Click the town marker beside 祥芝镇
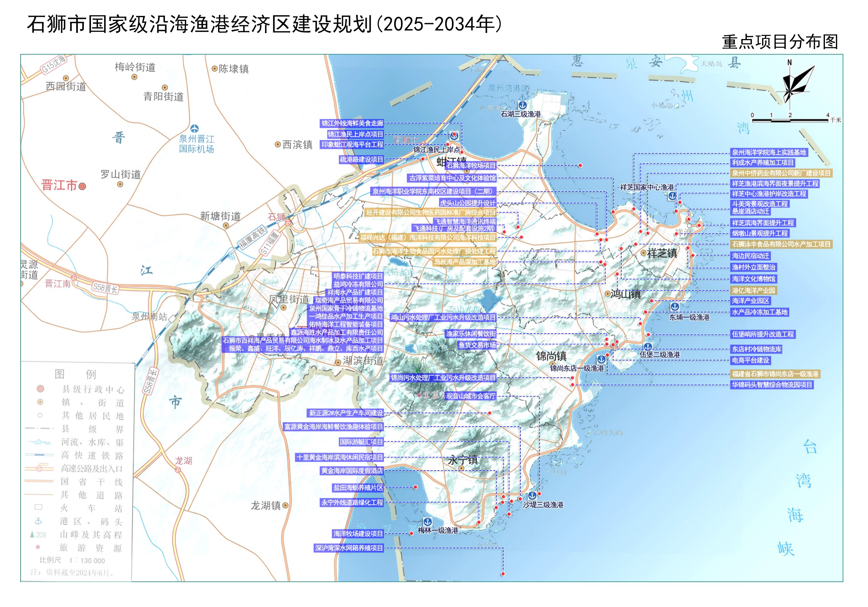This screenshot has height=607, width=868. click(x=643, y=253)
